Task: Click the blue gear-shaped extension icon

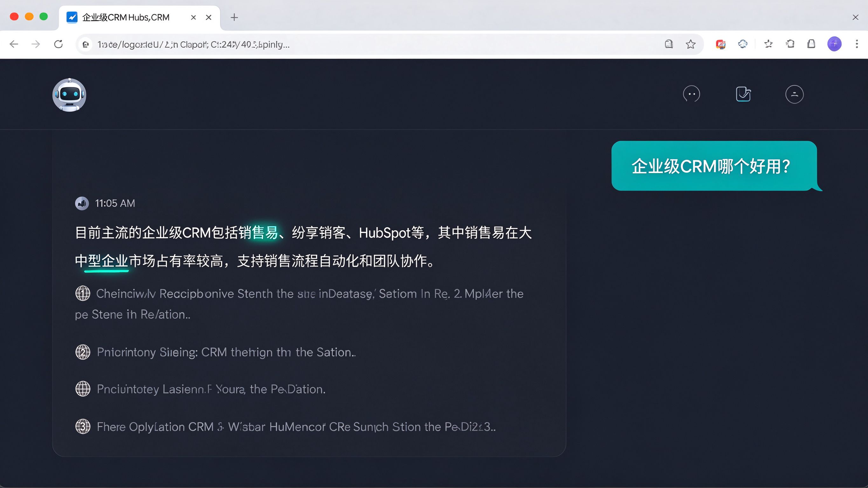Action: pos(743,44)
